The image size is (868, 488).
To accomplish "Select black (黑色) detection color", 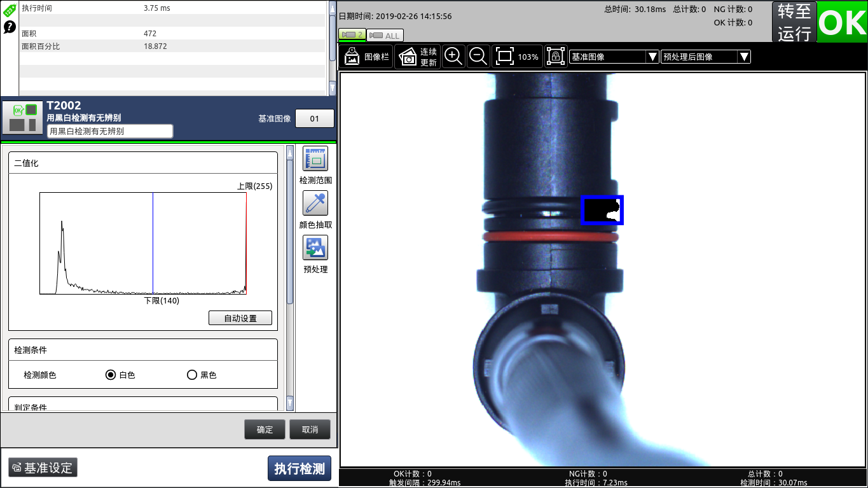I will point(192,375).
